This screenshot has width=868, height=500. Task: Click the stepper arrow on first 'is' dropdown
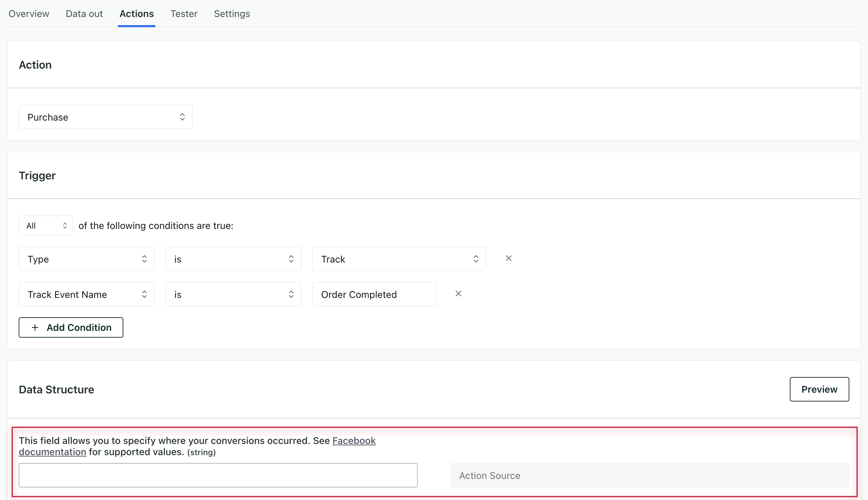(x=292, y=258)
